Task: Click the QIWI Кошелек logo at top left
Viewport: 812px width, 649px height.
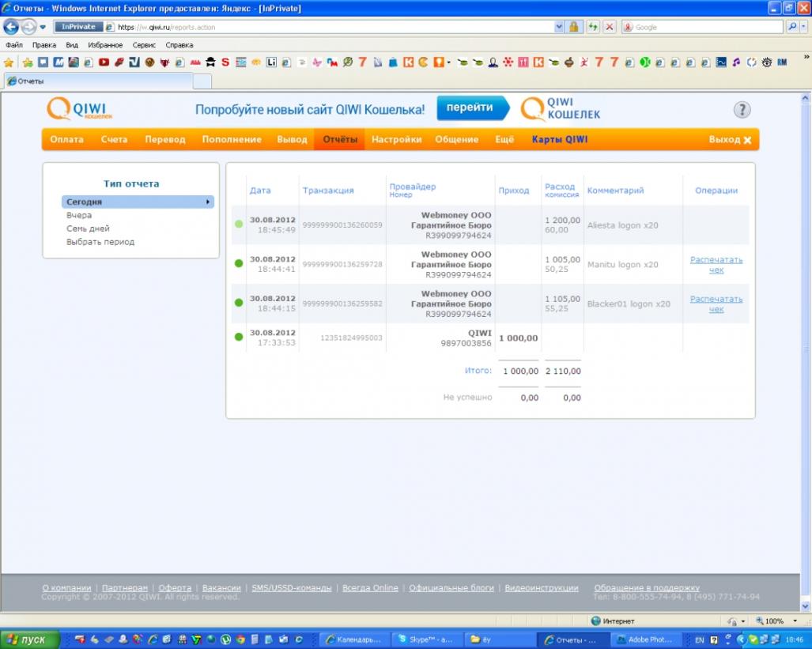Action: coord(79,109)
